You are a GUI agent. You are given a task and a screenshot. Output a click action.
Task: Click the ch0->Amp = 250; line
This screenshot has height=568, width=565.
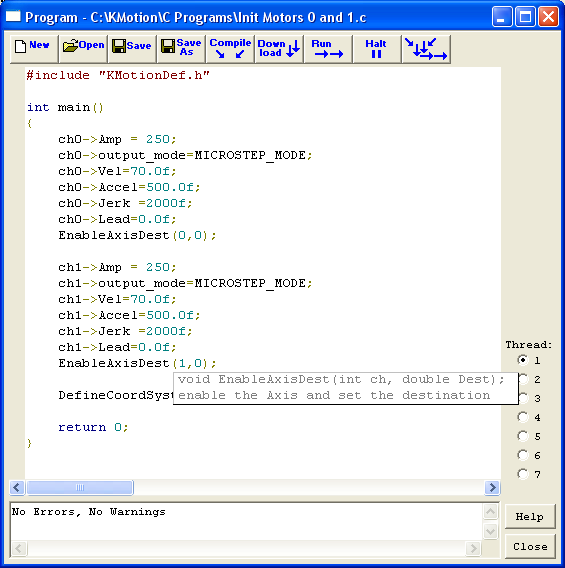(x=117, y=139)
